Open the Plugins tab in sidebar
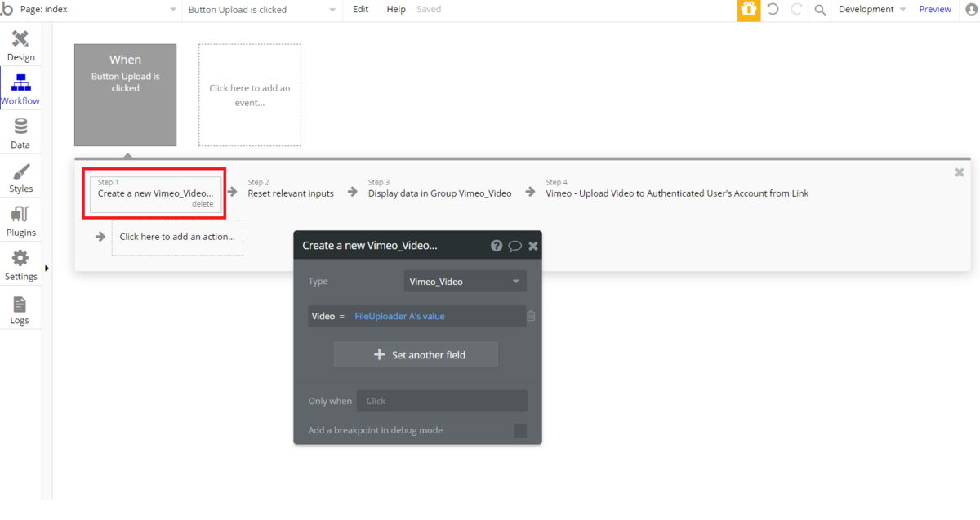This screenshot has width=980, height=520. tap(20, 221)
